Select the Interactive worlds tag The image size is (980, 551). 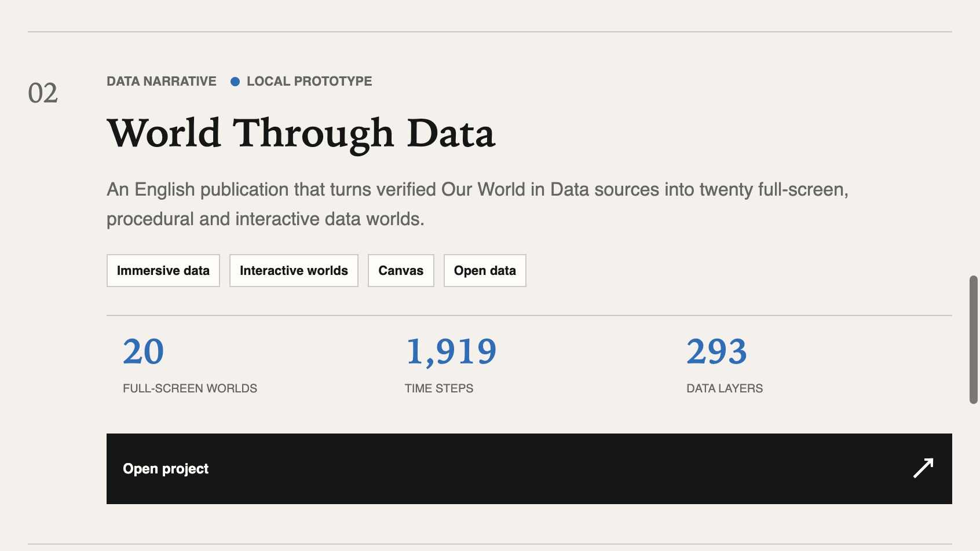294,270
